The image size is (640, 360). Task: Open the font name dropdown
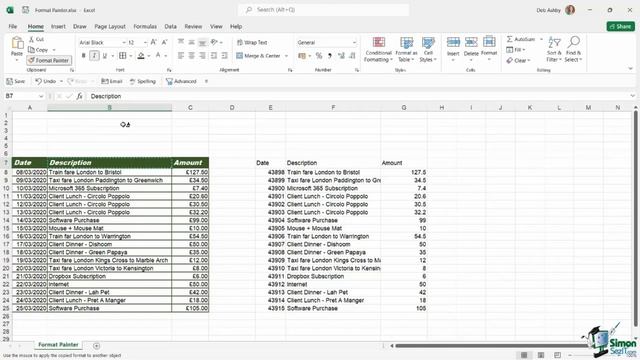[124, 42]
